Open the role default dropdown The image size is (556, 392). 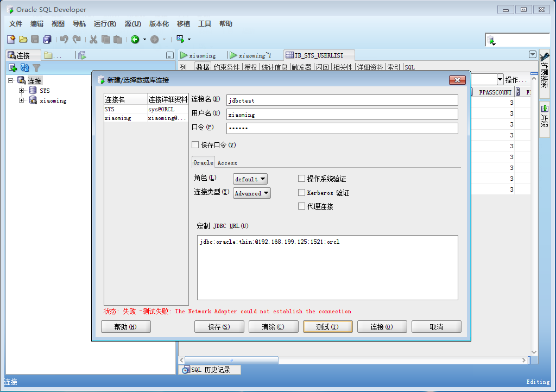[250, 179]
